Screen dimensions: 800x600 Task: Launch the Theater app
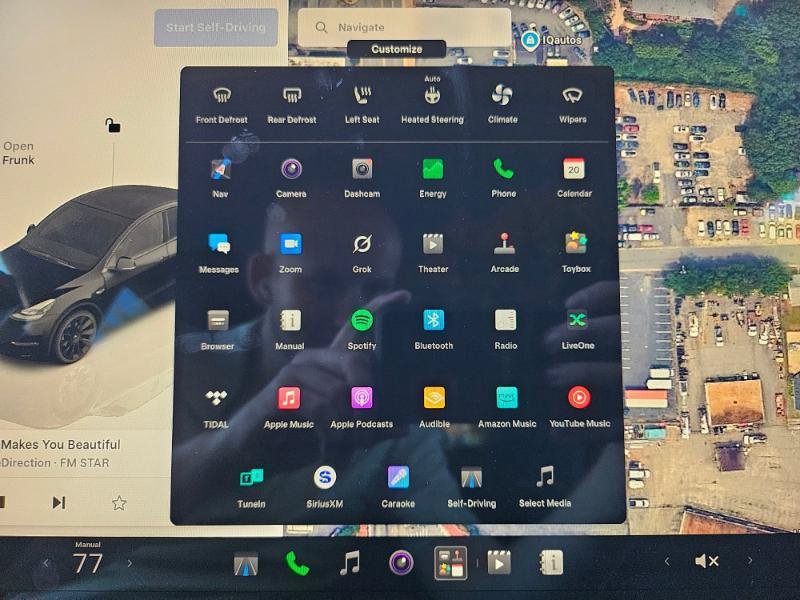click(x=433, y=244)
